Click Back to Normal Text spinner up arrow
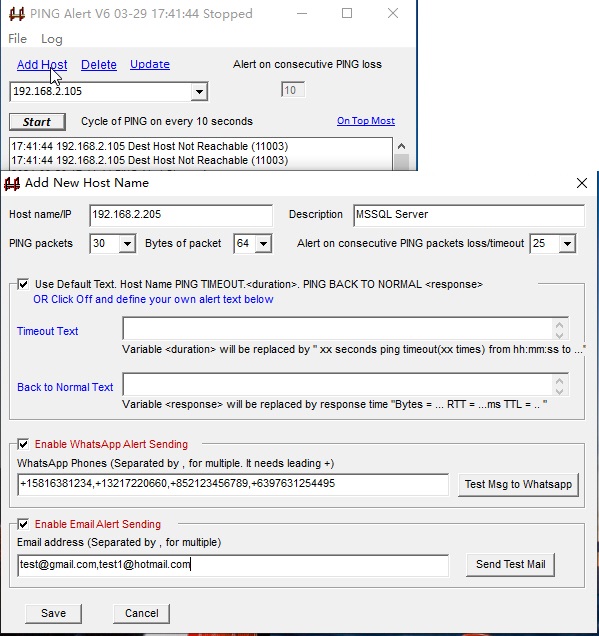 pos(560,380)
